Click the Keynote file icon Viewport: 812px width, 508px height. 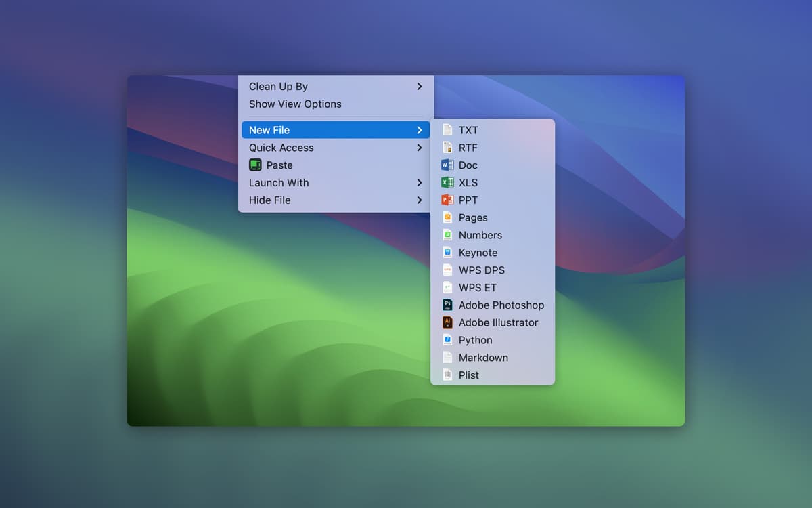tap(447, 253)
